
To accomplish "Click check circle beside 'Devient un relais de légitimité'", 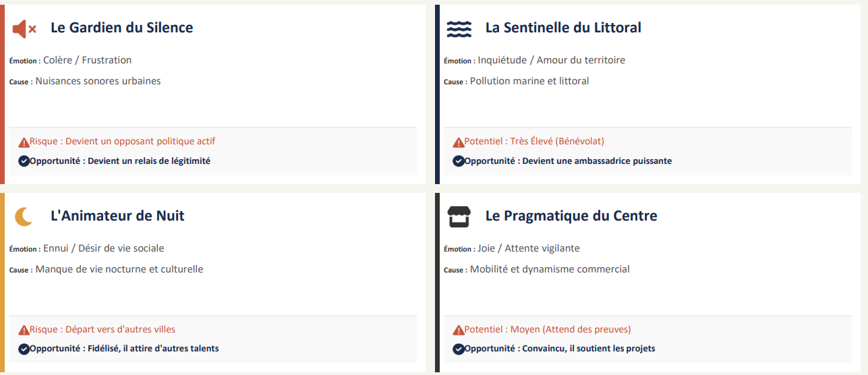I will tap(24, 161).
